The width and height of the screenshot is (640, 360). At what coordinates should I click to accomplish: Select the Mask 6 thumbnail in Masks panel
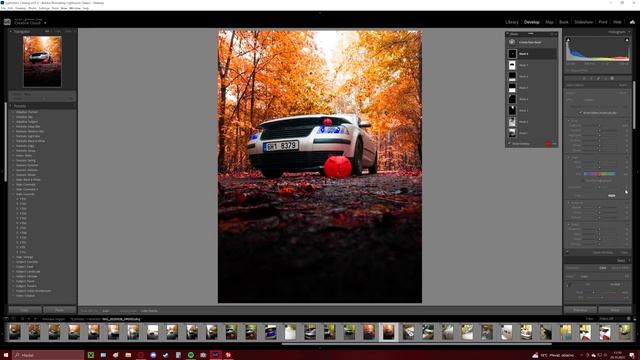(x=512, y=76)
